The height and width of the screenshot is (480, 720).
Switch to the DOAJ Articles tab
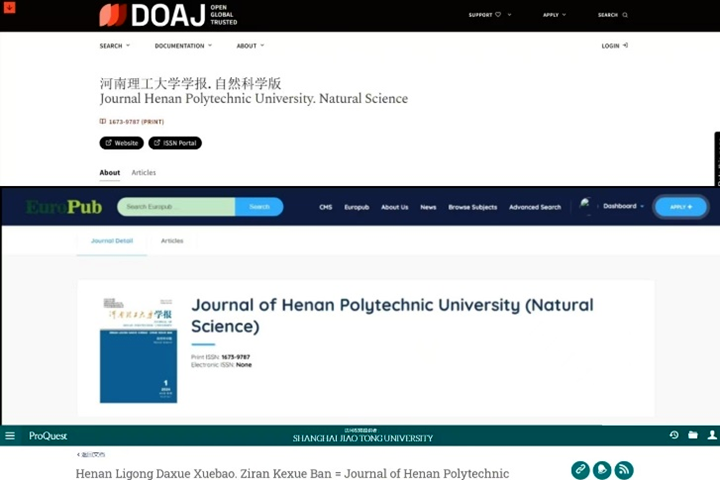coord(144,173)
